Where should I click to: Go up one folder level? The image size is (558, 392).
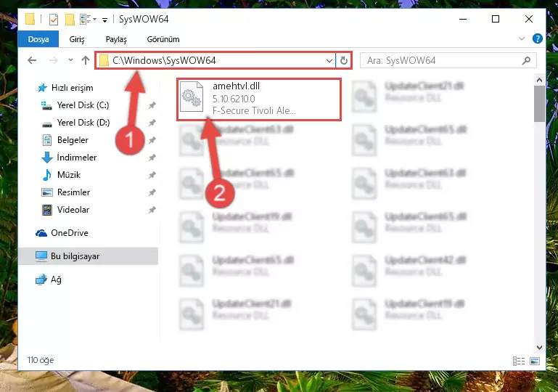pyautogui.click(x=86, y=60)
